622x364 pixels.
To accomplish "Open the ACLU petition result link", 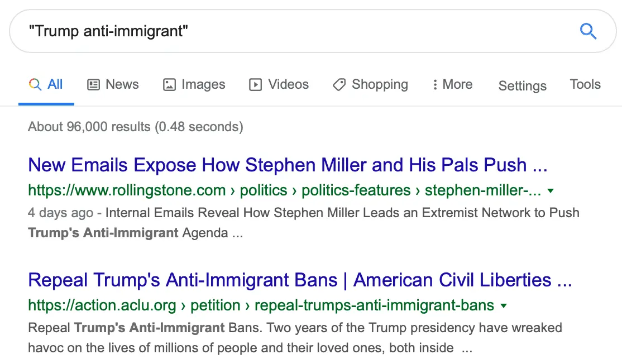I will 299,280.
